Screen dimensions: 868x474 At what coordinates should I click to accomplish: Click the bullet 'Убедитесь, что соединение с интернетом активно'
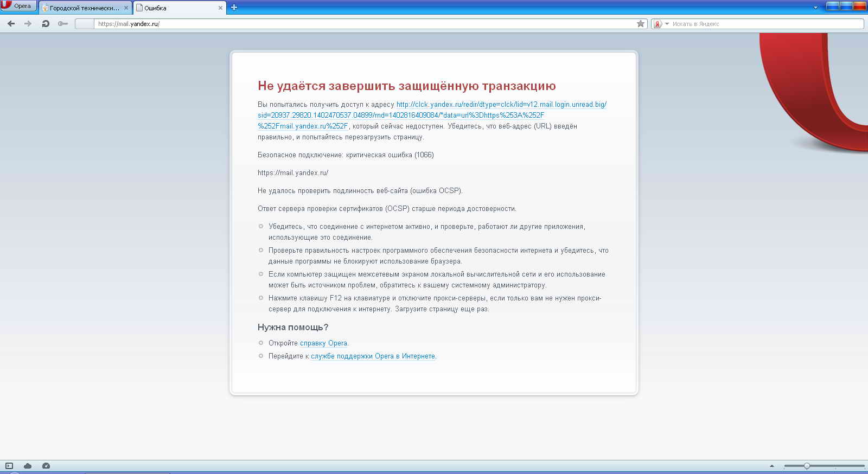click(427, 232)
